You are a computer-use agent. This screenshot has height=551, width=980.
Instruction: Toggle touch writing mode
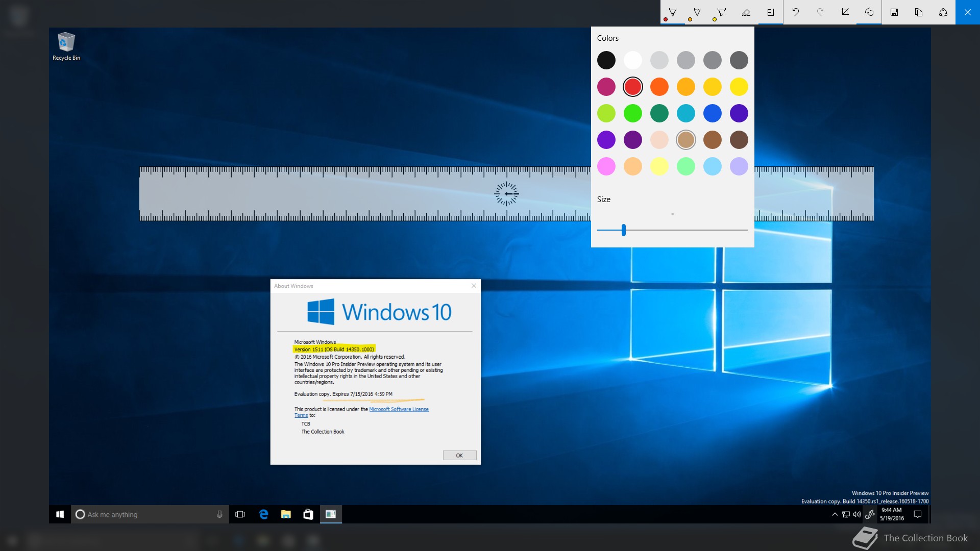point(869,12)
